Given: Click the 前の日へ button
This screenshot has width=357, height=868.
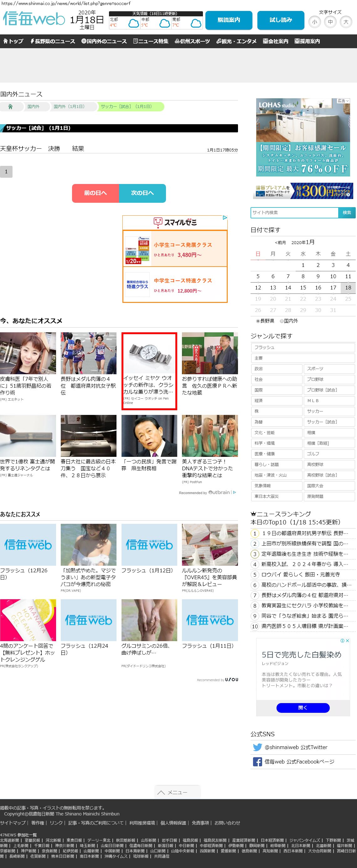Looking at the screenshot, I should [96, 193].
